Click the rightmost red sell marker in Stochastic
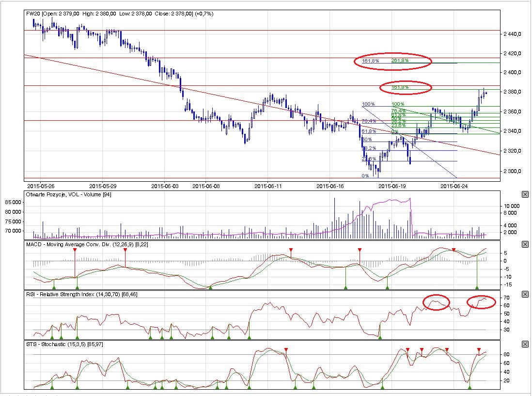The image size is (532, 396). point(479,350)
